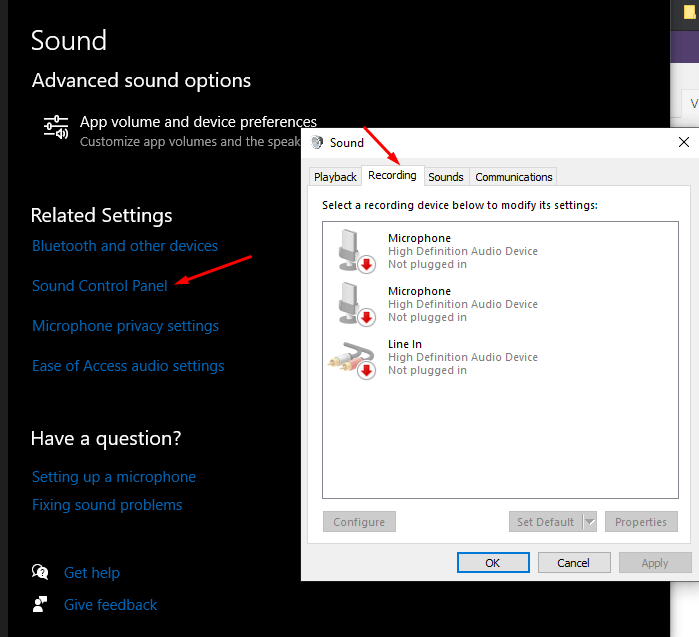Open App volume and device preferences
This screenshot has width=699, height=637.
click(x=198, y=122)
